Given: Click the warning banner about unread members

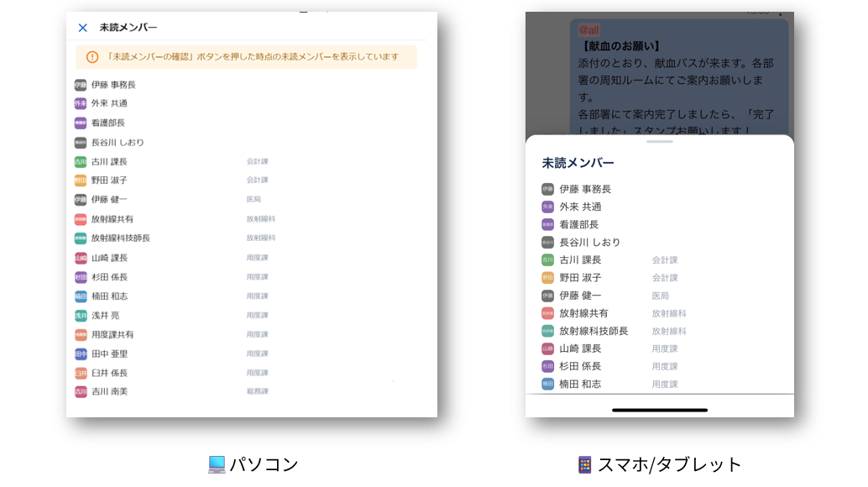Looking at the screenshot, I should (249, 55).
